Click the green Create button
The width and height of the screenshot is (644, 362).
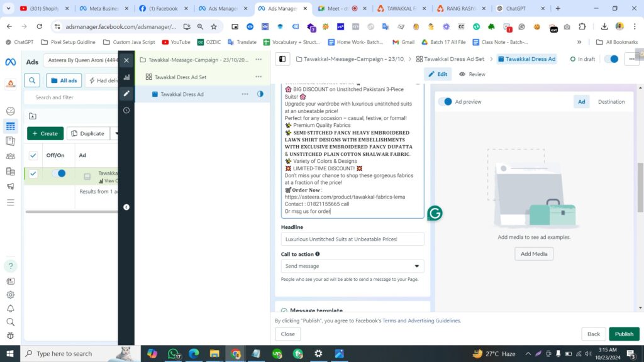tap(45, 133)
